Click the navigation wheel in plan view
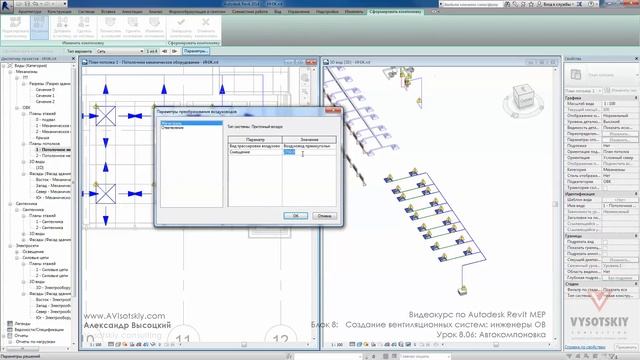The width and height of the screenshot is (640, 360). (x=305, y=78)
